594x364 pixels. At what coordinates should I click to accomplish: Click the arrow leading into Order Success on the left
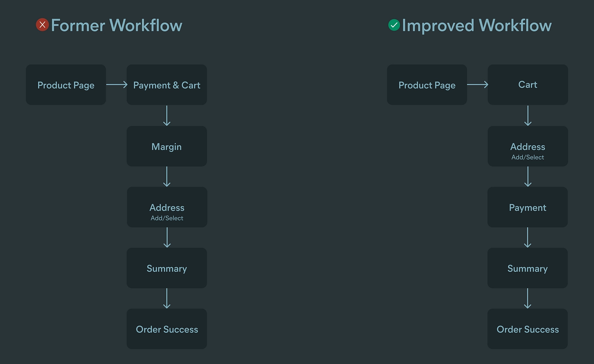pyautogui.click(x=167, y=298)
